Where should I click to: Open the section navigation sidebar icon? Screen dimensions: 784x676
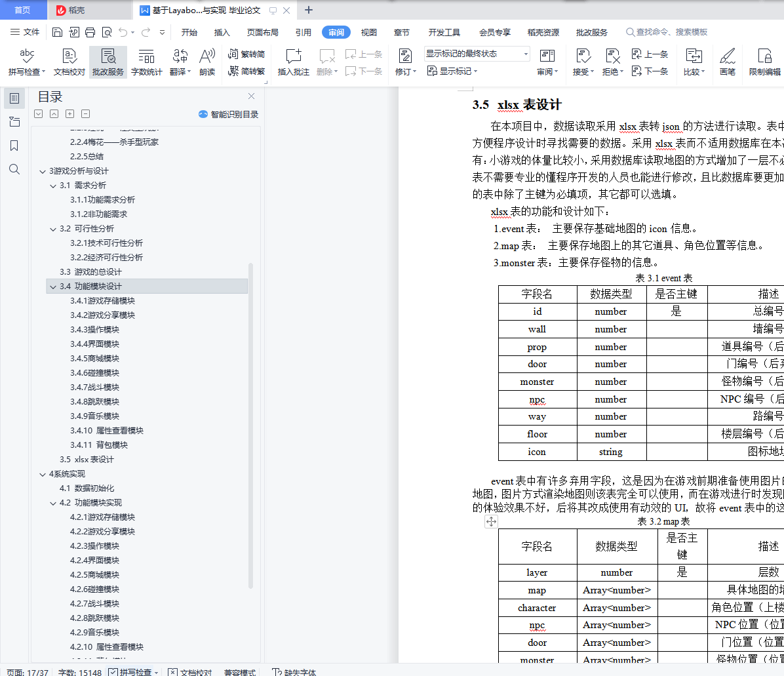14,121
